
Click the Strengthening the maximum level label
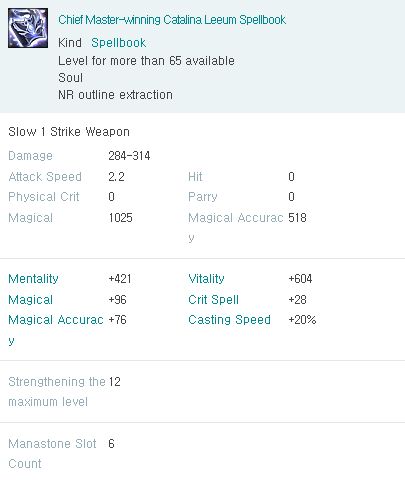coord(57,392)
